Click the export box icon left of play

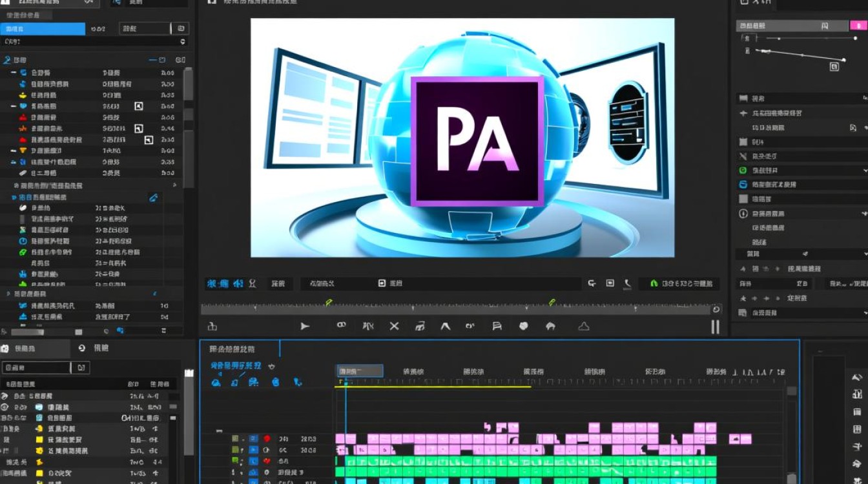pyautogui.click(x=212, y=327)
